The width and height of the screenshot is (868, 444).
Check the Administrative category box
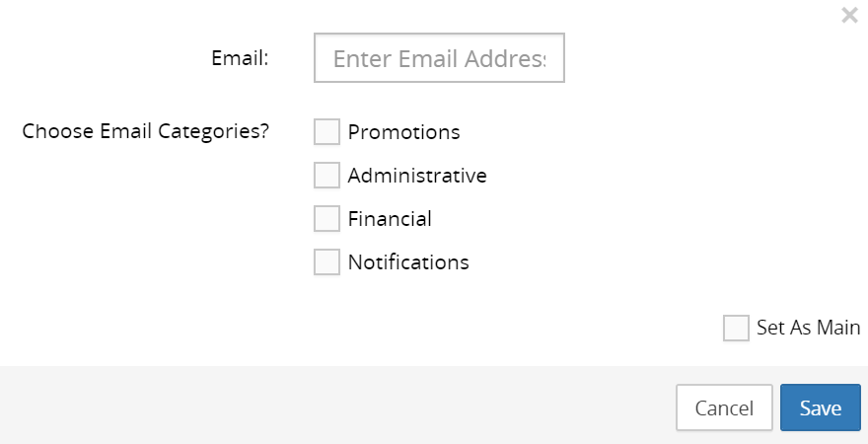click(326, 176)
